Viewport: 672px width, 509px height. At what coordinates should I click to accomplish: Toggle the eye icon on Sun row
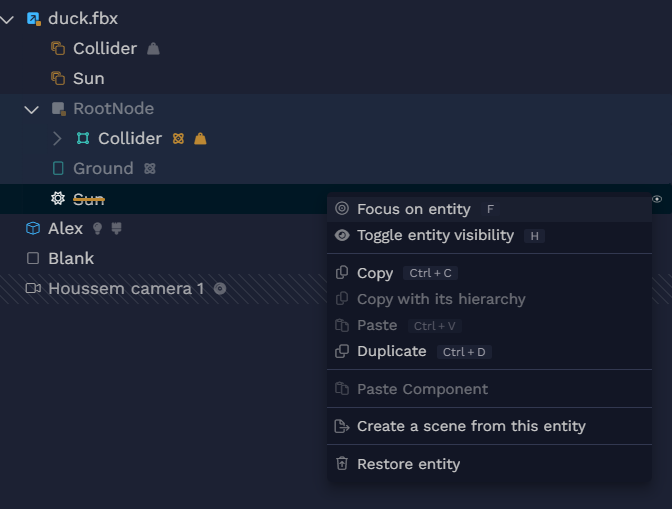click(657, 199)
